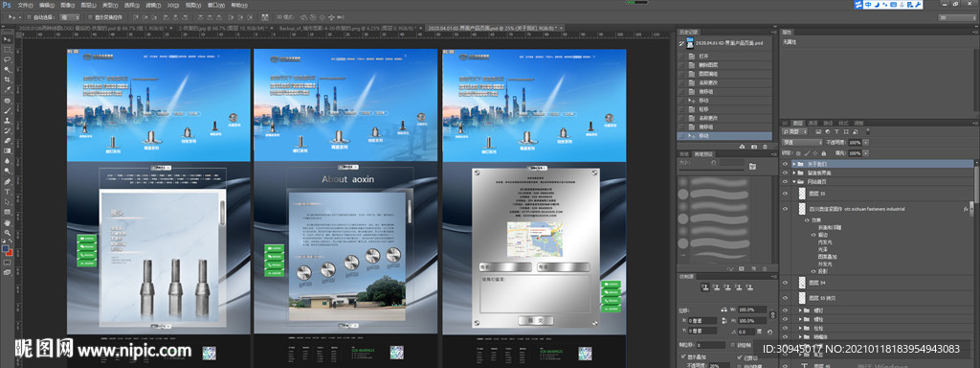Collapse the 网站首页 layer group

[x=793, y=181]
